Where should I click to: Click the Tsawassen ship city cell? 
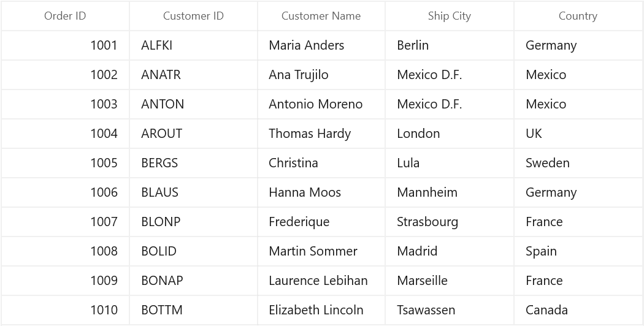[450, 310]
